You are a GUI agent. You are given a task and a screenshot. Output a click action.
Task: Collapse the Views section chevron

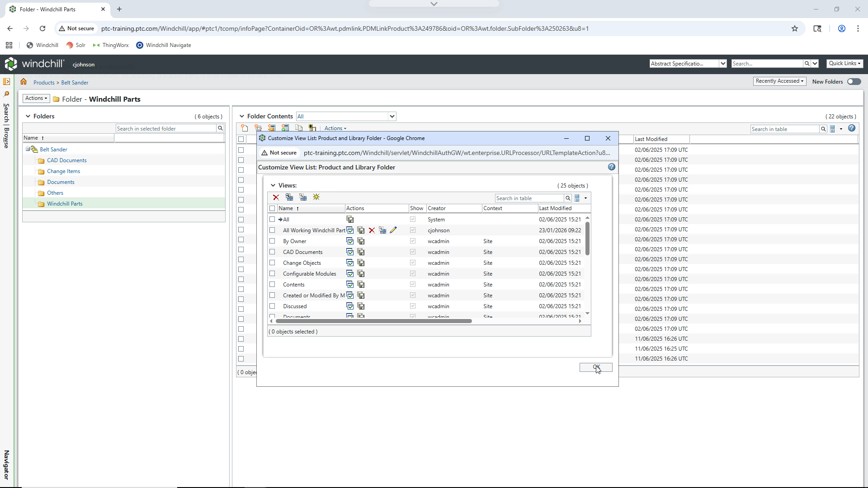(273, 186)
